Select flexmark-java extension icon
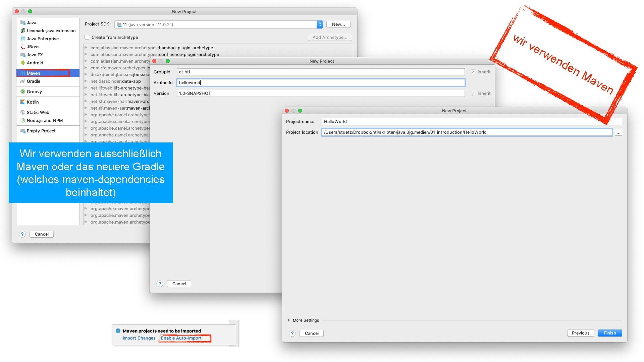Screen dimensions: 644x362 [23, 31]
